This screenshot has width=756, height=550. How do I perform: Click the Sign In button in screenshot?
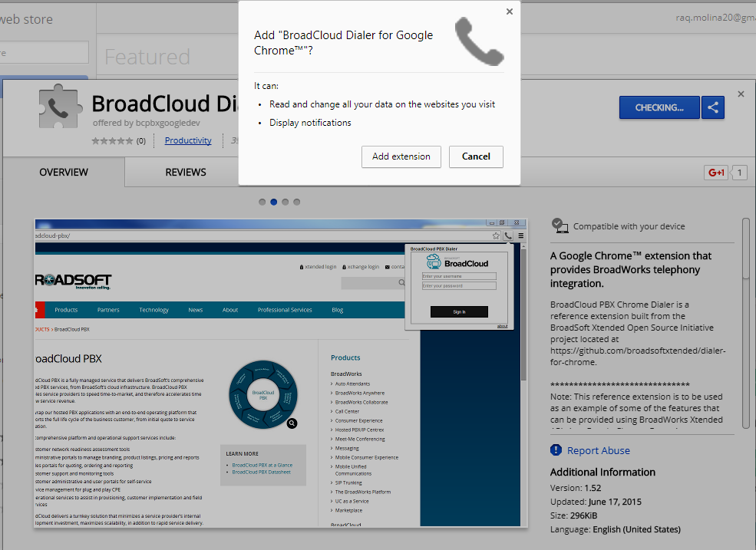(x=459, y=312)
